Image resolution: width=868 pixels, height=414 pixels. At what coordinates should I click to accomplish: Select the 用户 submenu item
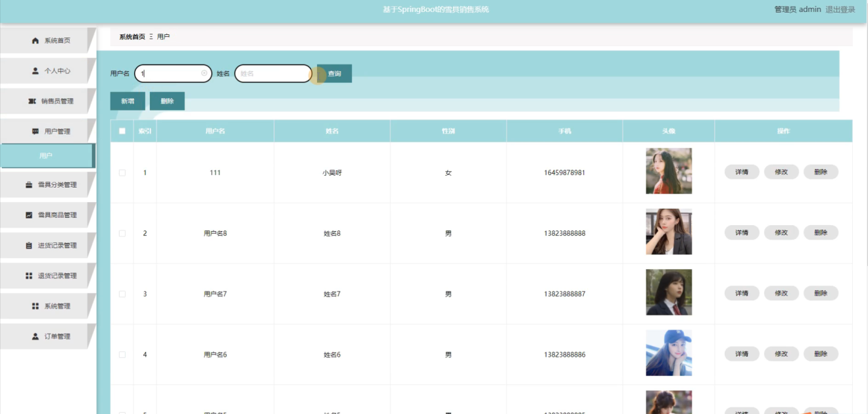click(47, 156)
